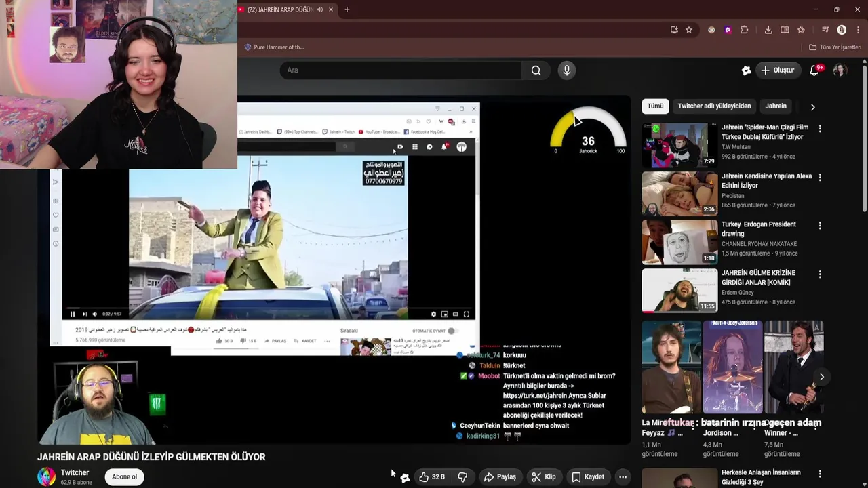The image size is (868, 488).
Task: Open the glasses-face extension icon
Action: pyautogui.click(x=711, y=30)
